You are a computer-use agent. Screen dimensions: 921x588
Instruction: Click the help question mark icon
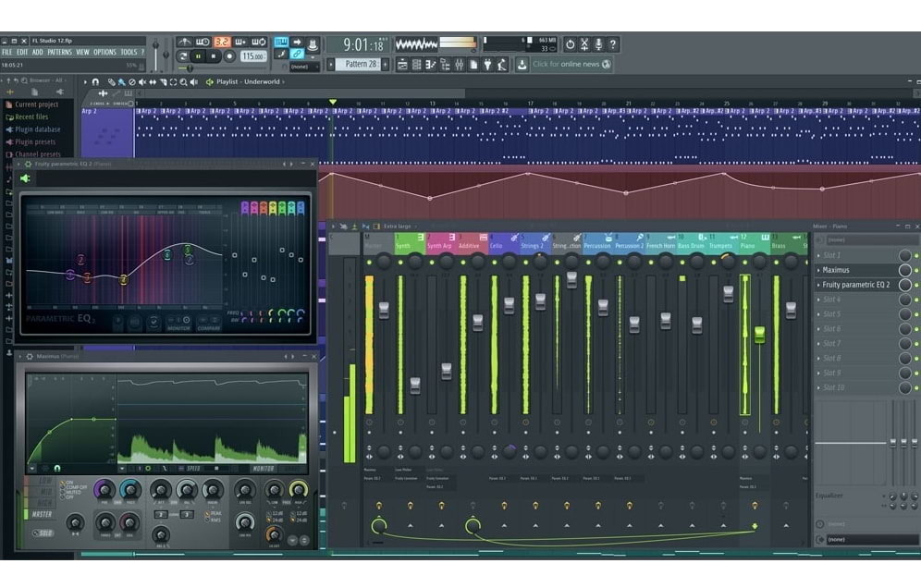[x=613, y=44]
